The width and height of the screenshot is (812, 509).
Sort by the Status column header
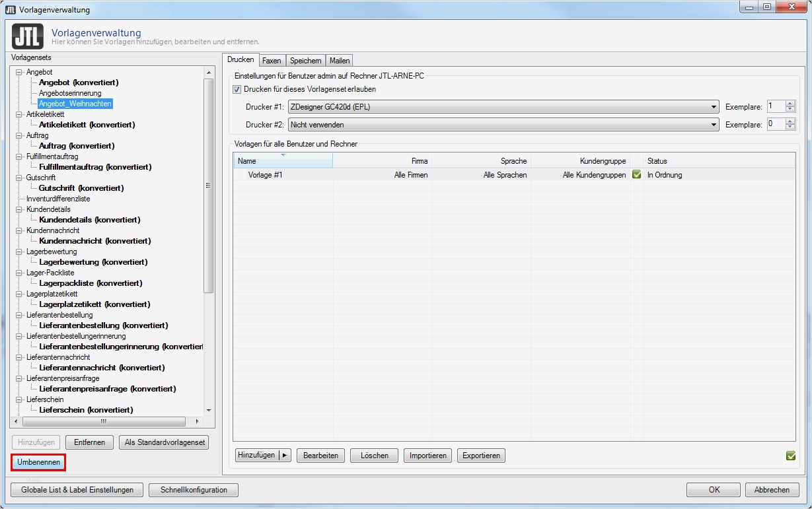coord(720,160)
